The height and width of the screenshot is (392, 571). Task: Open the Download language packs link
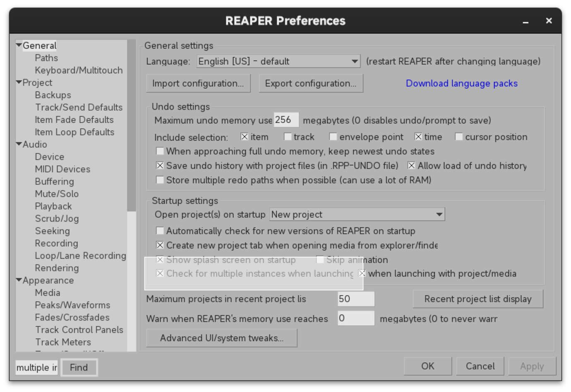(x=461, y=83)
